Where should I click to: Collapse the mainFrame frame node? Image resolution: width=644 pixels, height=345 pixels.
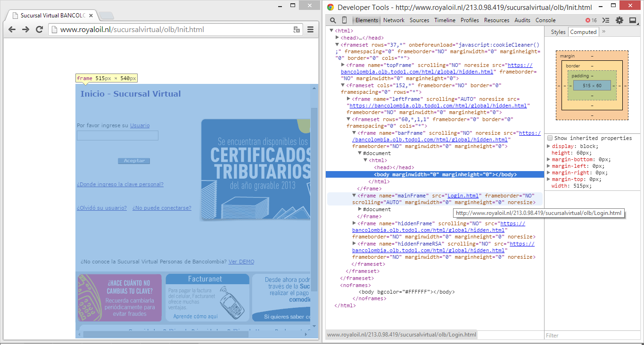tap(354, 196)
